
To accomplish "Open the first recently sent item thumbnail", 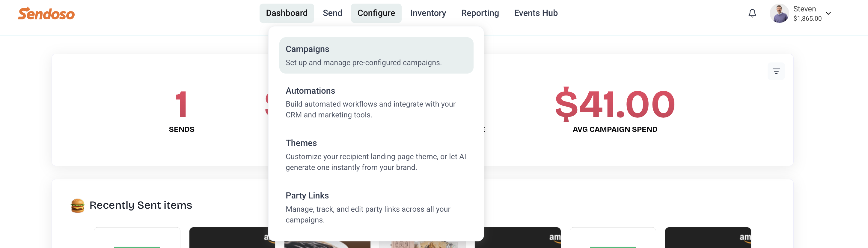I will click(137, 237).
